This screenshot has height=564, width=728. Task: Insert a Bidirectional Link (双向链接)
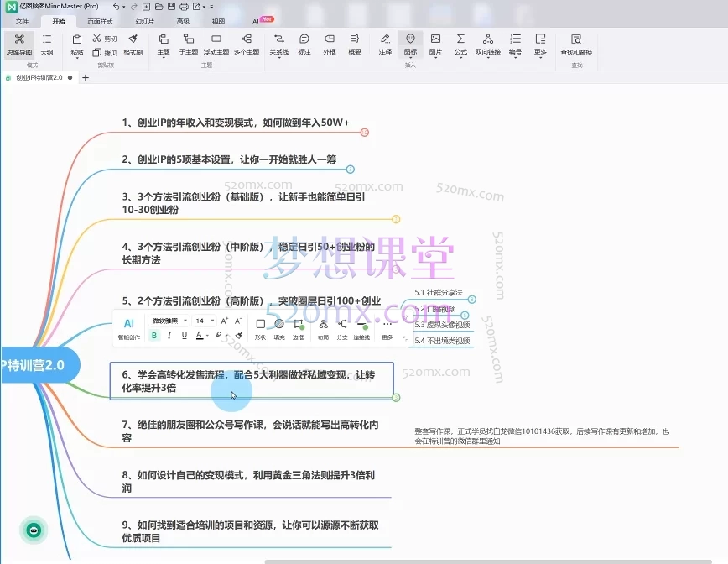pos(488,44)
